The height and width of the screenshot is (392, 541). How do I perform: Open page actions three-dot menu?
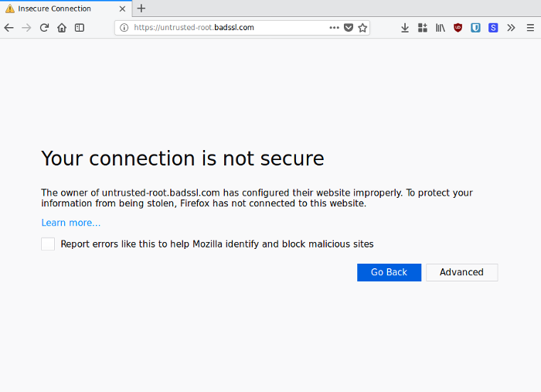334,27
